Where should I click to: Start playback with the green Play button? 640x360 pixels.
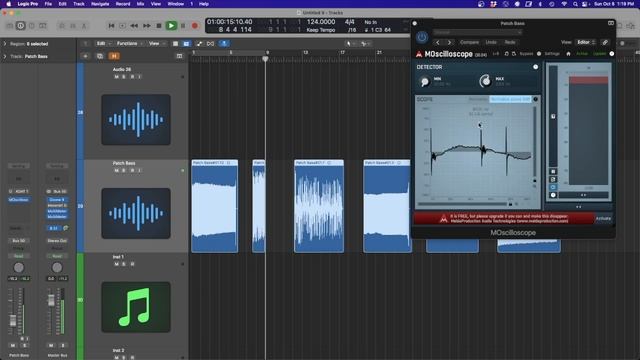171,26
